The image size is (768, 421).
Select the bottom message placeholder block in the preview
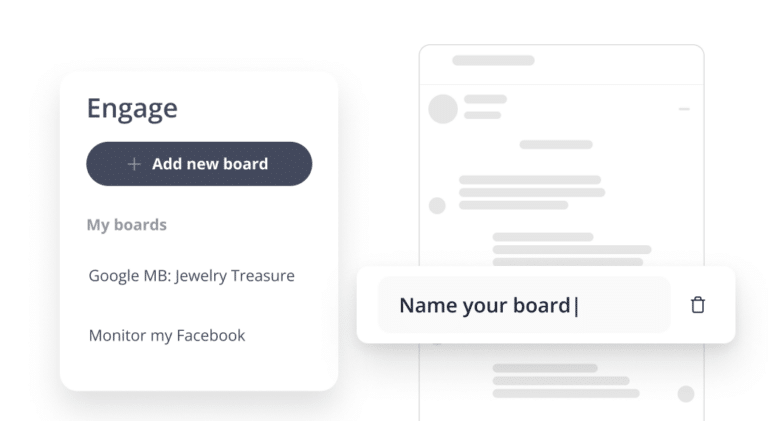566,380
